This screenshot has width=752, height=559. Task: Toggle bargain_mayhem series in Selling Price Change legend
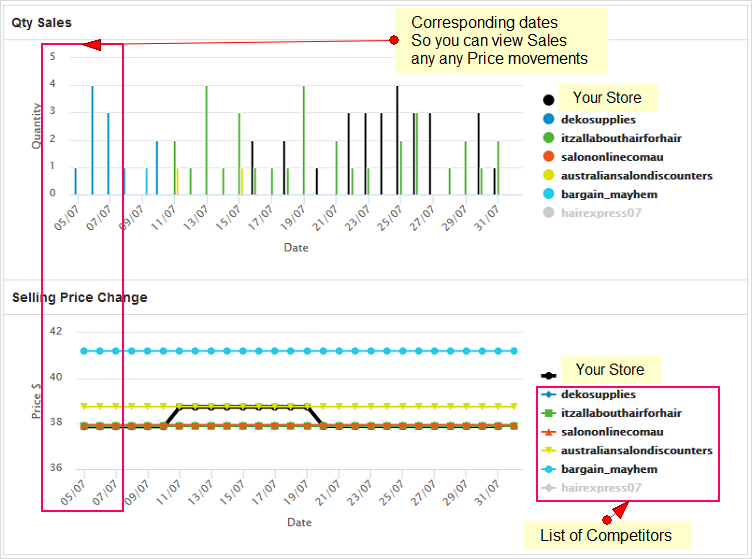(x=609, y=469)
